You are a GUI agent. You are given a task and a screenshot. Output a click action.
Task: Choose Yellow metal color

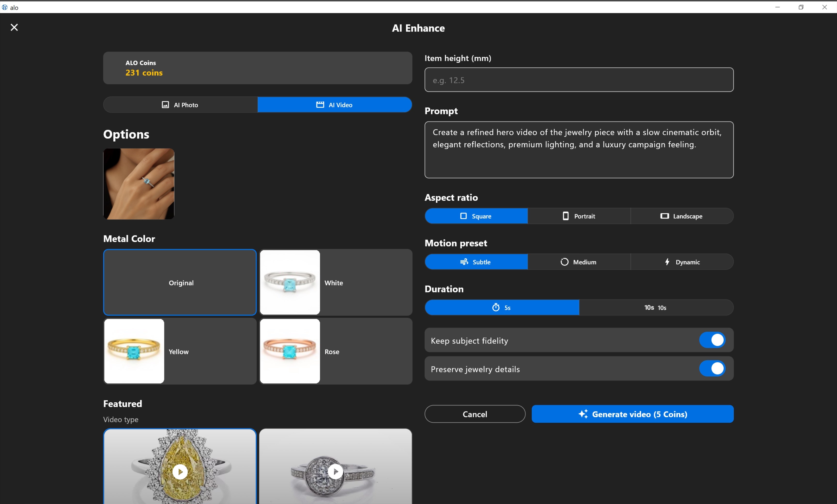click(x=180, y=351)
